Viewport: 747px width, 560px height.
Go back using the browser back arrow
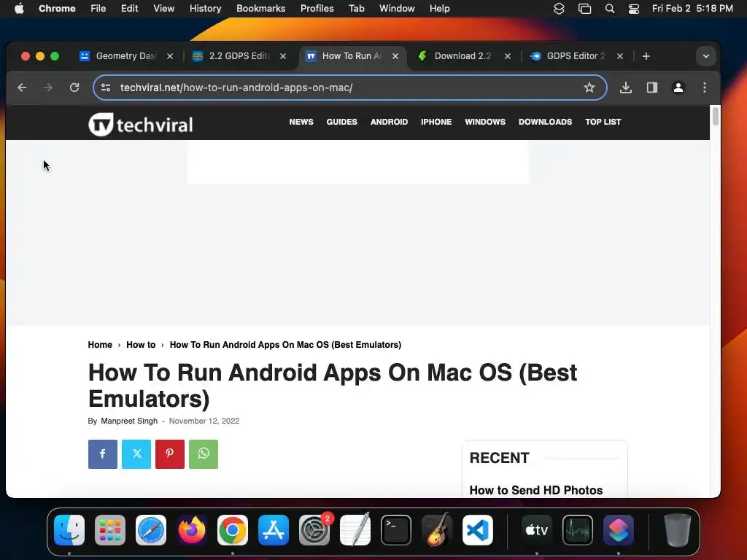click(22, 87)
